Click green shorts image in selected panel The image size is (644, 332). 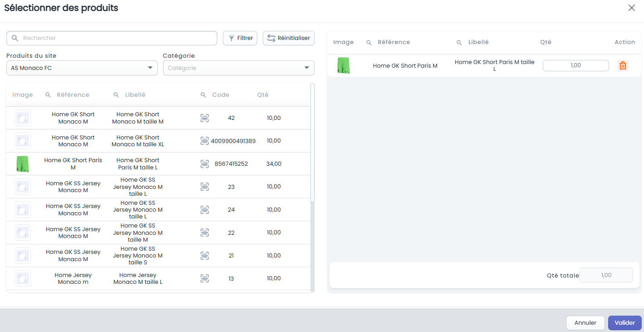344,65
